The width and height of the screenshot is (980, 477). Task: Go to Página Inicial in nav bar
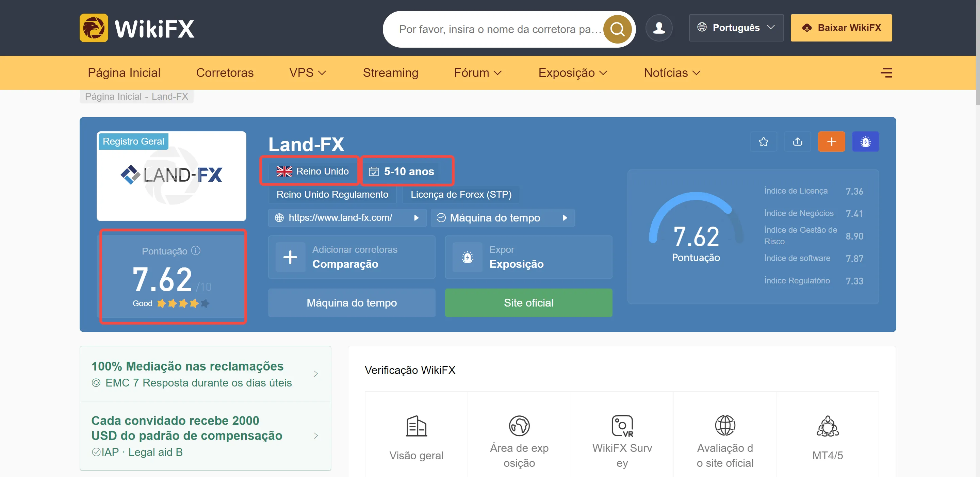(124, 73)
